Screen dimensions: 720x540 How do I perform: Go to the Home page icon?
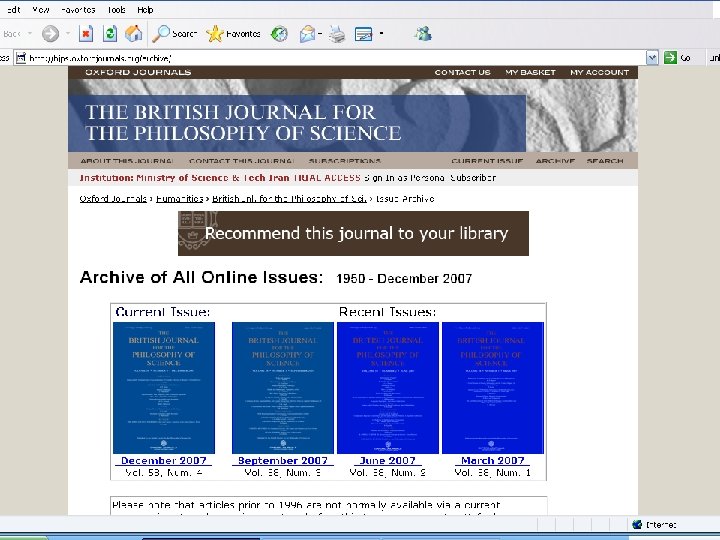tap(134, 34)
